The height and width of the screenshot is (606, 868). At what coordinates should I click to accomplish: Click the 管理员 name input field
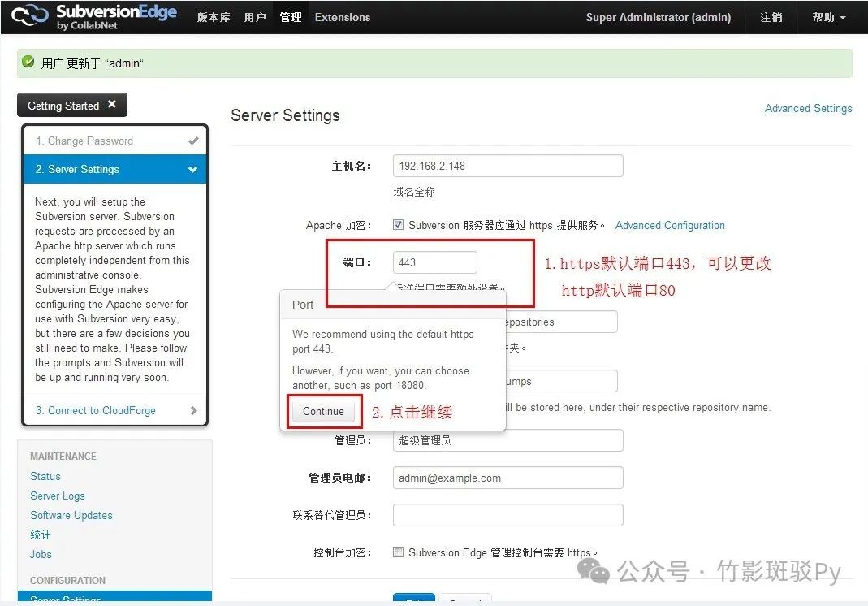(507, 440)
